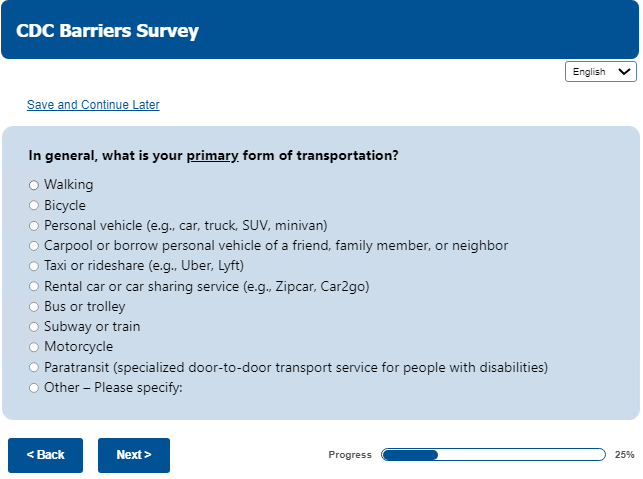Click the language dropdown chevron arrow

click(x=626, y=72)
